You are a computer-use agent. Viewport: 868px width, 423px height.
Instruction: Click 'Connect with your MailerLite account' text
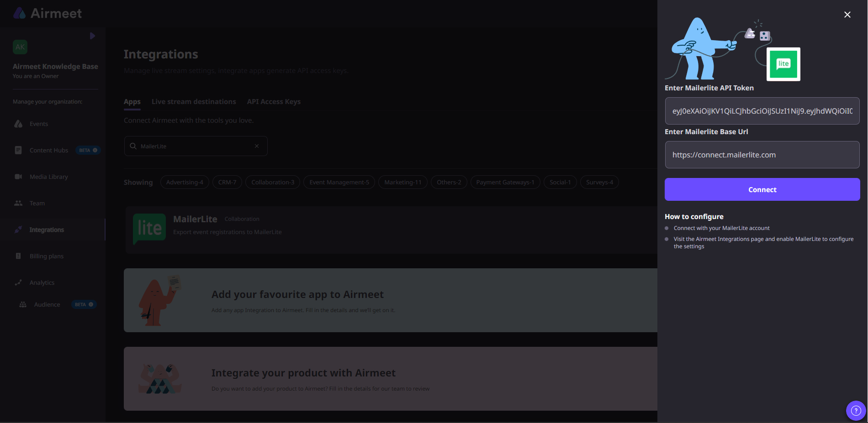(x=721, y=228)
